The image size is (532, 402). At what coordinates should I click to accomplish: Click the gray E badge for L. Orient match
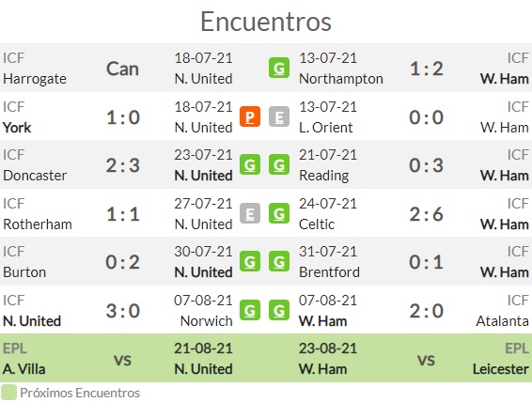[279, 116]
